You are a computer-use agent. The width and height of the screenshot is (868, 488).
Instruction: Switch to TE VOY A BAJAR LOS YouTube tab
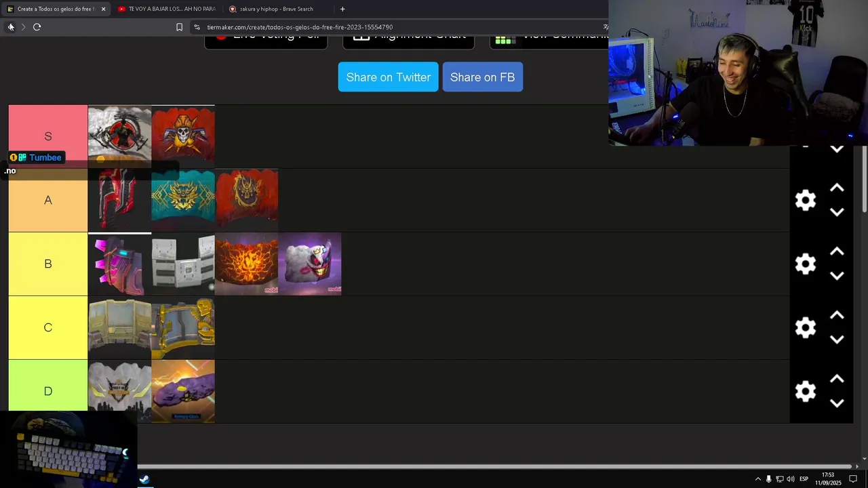166,9
